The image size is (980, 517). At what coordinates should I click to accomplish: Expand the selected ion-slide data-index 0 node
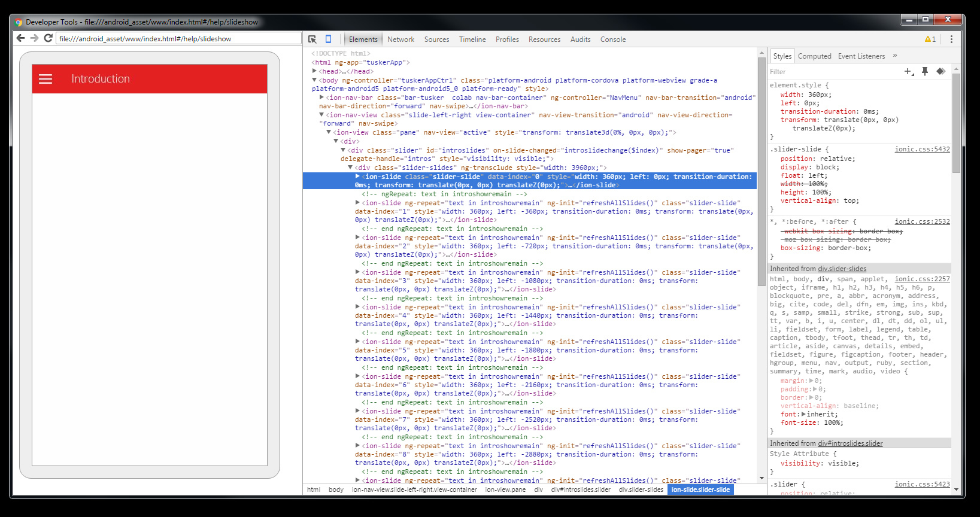pos(357,176)
